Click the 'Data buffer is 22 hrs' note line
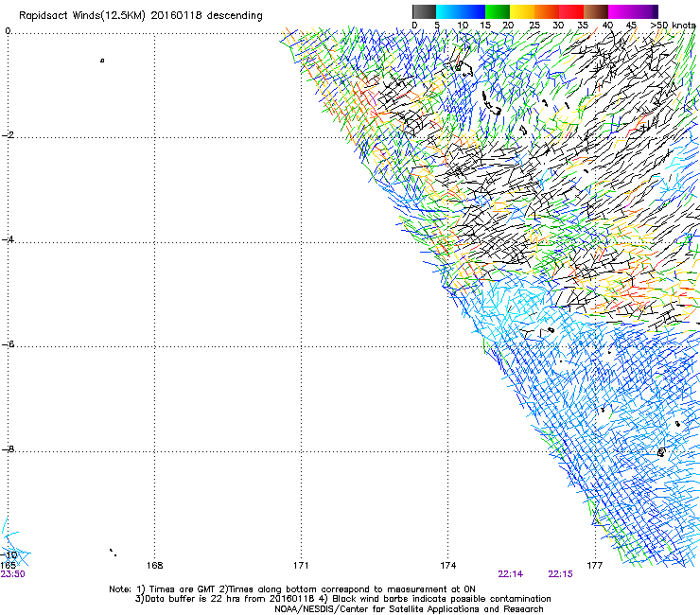The width and height of the screenshot is (700, 615). pos(342,599)
